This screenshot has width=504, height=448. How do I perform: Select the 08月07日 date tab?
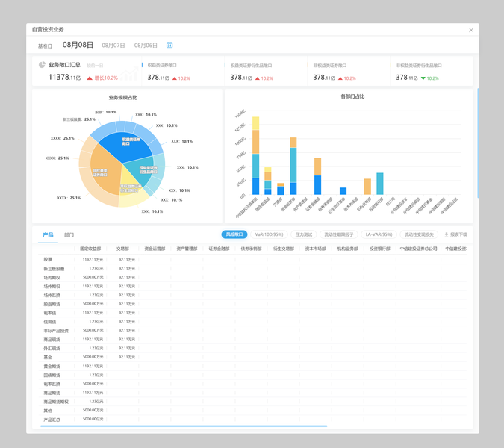113,46
